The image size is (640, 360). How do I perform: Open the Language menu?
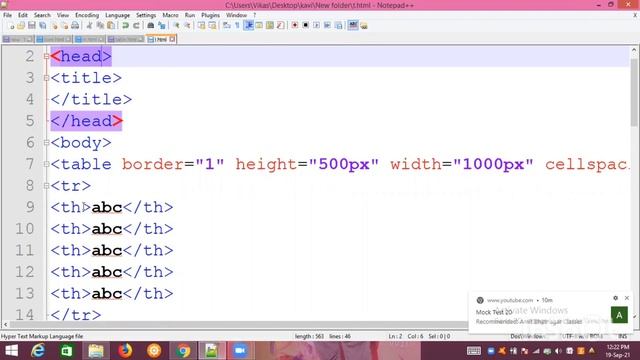(x=117, y=15)
